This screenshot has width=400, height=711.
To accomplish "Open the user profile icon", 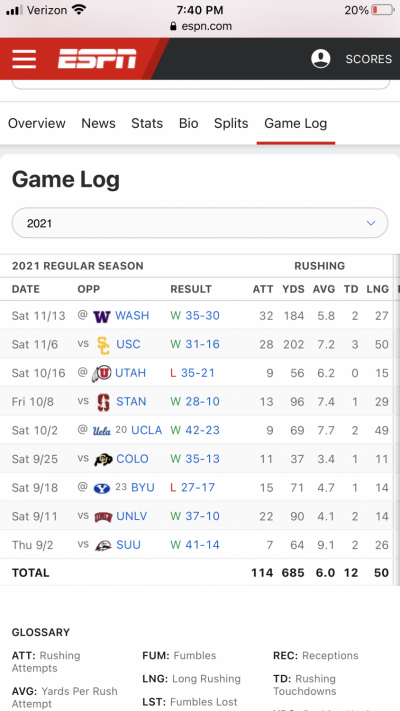I will click(x=321, y=59).
